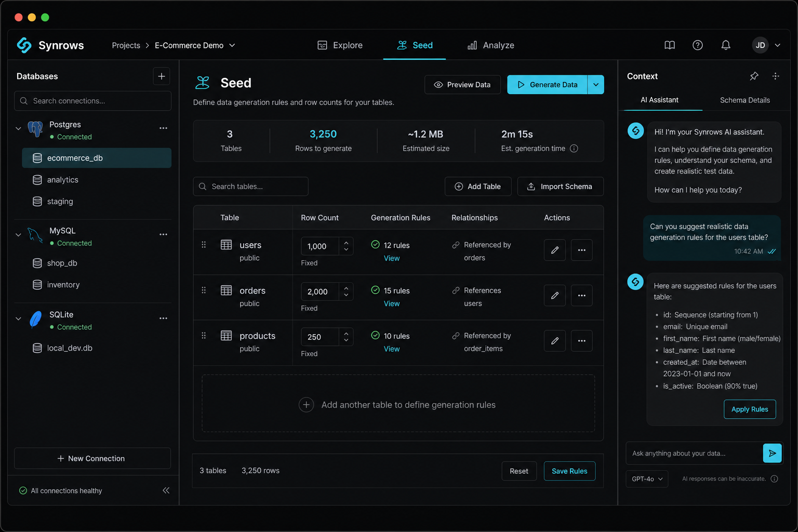Open MySQL connection more options
This screenshot has height=532, width=798.
163,234
